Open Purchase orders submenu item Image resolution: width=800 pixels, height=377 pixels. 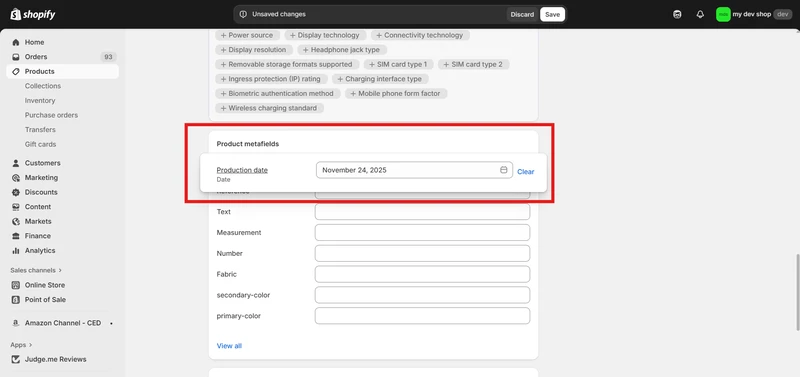pyautogui.click(x=52, y=115)
